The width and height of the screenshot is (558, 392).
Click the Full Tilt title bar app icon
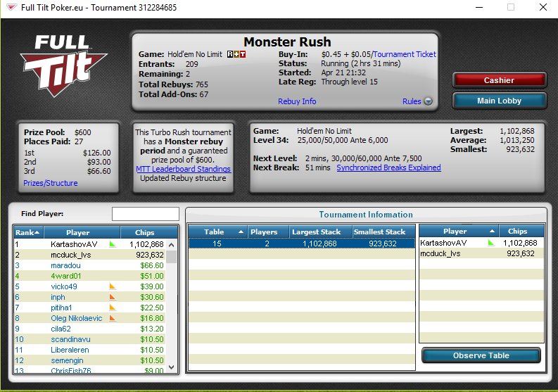pos(11,8)
